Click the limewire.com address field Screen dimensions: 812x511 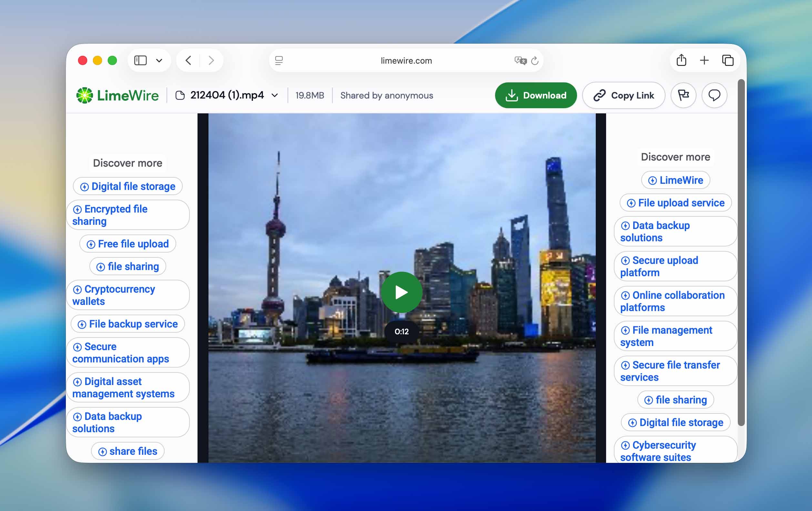point(406,60)
